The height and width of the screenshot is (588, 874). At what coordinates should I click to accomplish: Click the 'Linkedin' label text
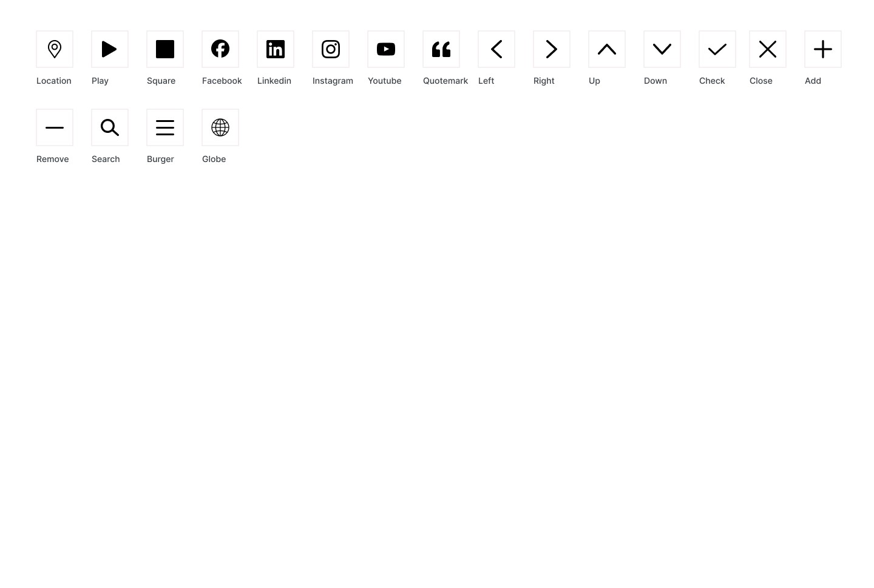coord(274,81)
